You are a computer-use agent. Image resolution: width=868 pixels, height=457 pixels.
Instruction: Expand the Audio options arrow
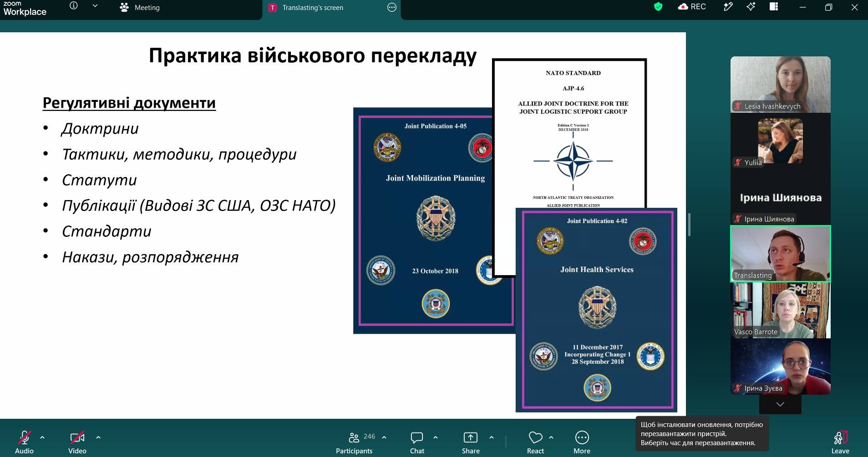[42, 437]
